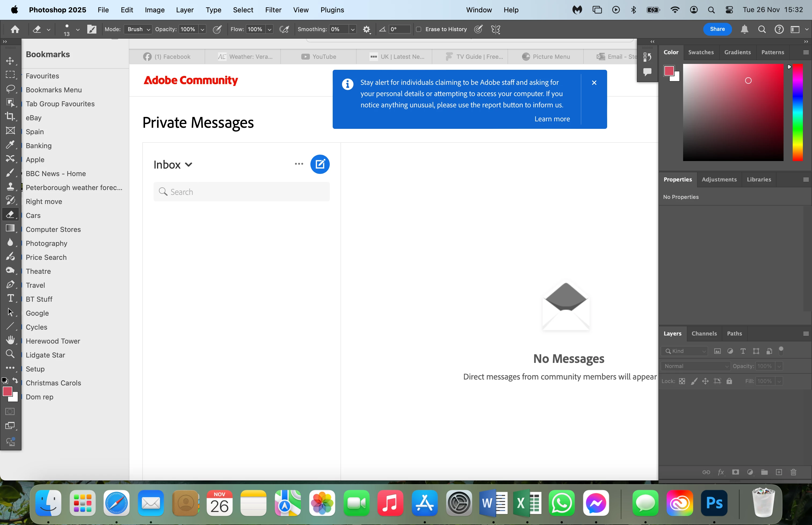Enable Erase to History checkbox
812x525 pixels.
coord(419,29)
